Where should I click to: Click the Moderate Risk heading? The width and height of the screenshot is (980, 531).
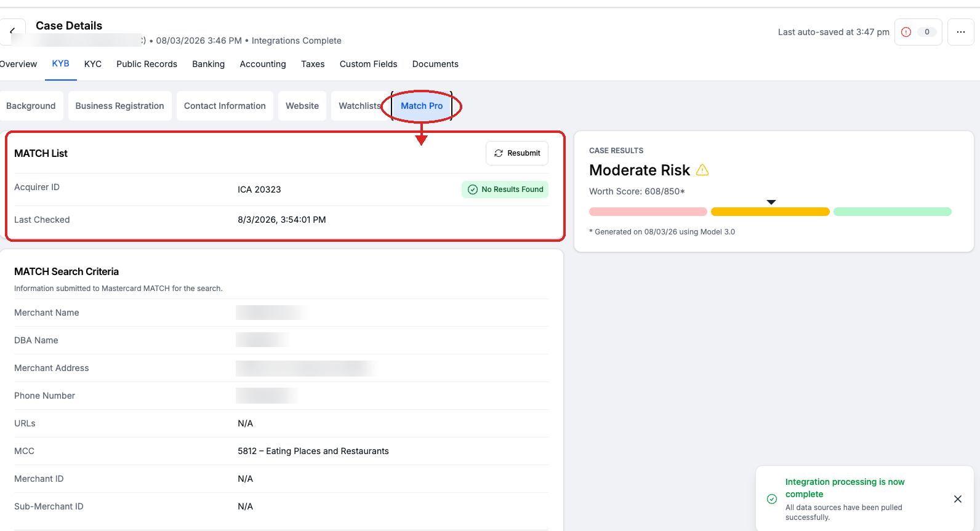tap(640, 170)
